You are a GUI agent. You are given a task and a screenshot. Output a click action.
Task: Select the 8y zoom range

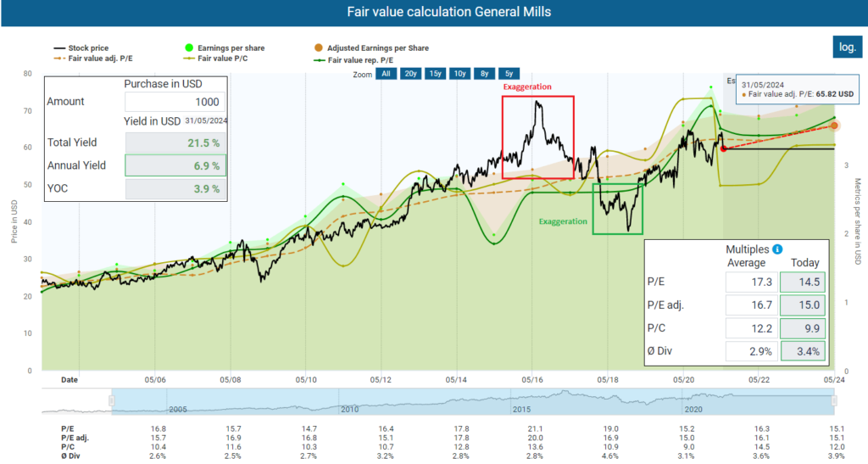tap(484, 74)
